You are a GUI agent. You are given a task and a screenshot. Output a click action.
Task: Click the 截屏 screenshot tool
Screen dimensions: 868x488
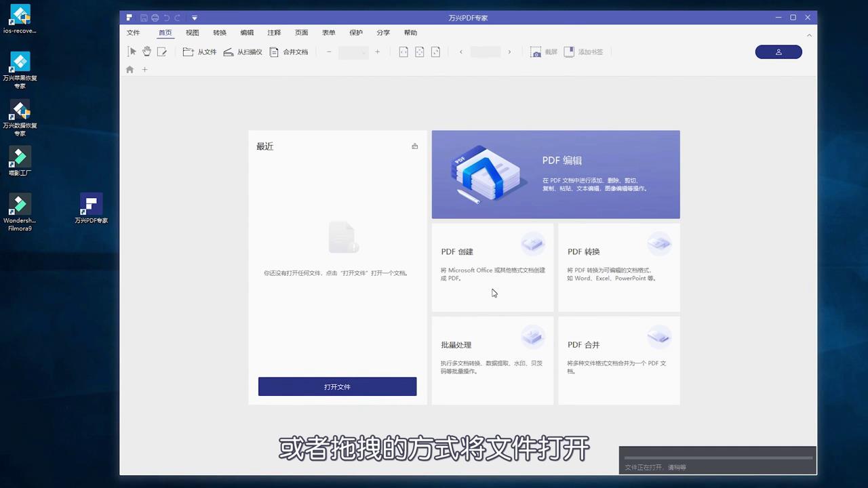[544, 52]
